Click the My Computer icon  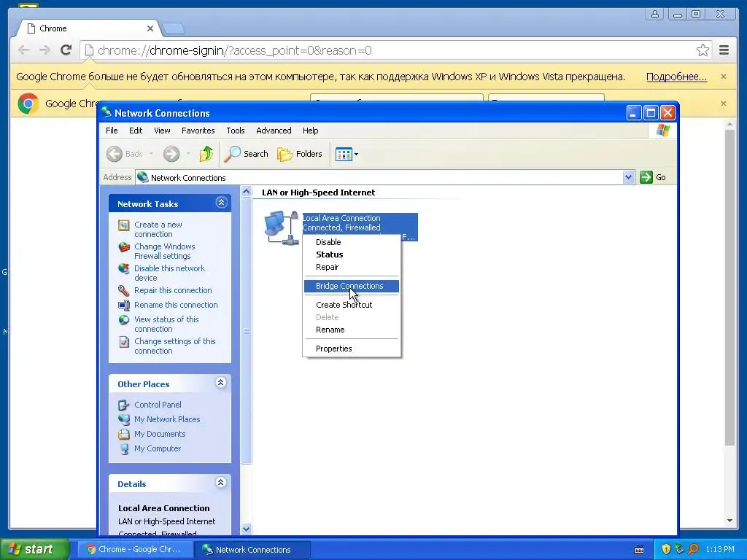[x=124, y=449]
